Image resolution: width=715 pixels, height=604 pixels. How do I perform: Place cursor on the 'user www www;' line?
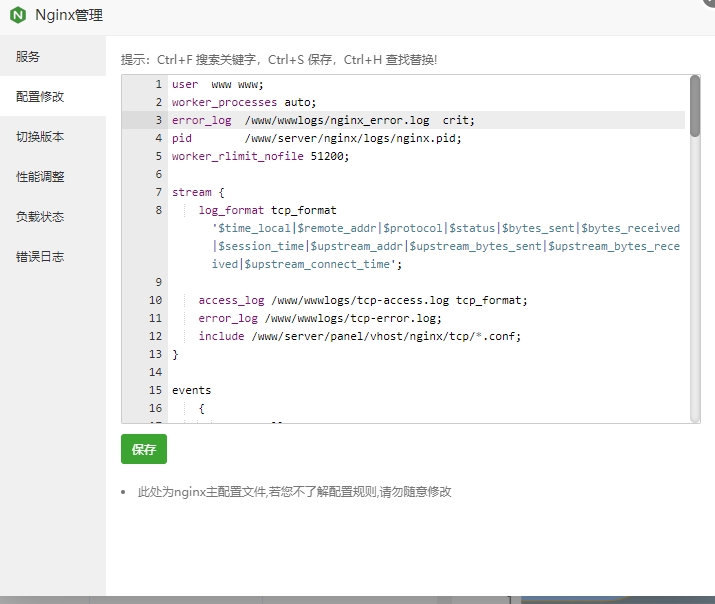click(x=218, y=84)
